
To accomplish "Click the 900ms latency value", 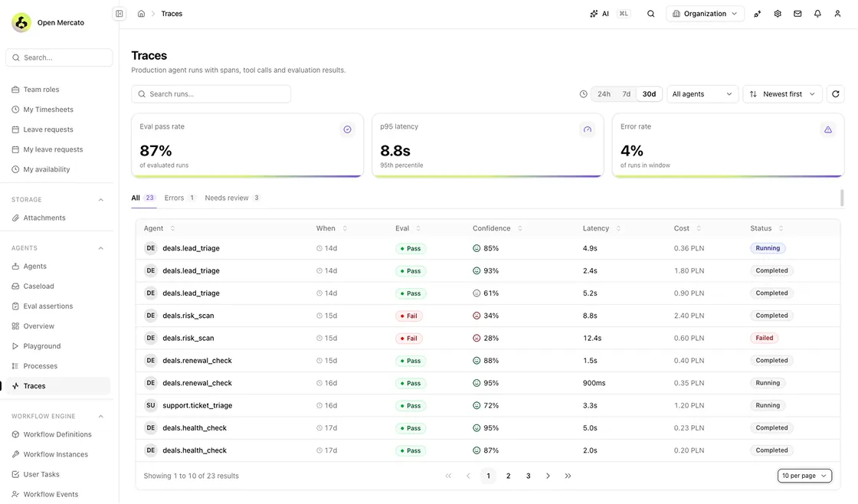I will click(594, 383).
